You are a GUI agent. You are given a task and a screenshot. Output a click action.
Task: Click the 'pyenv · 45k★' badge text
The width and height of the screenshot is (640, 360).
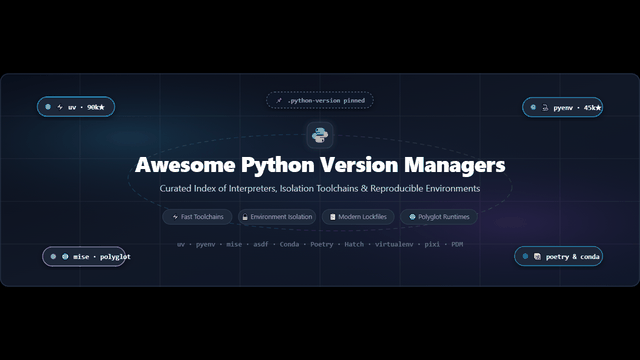577,108
